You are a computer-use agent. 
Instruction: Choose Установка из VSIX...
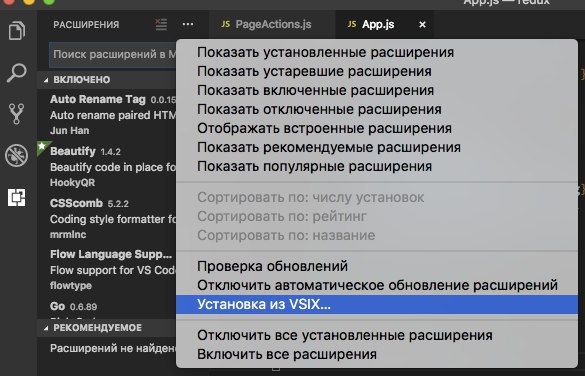377,304
